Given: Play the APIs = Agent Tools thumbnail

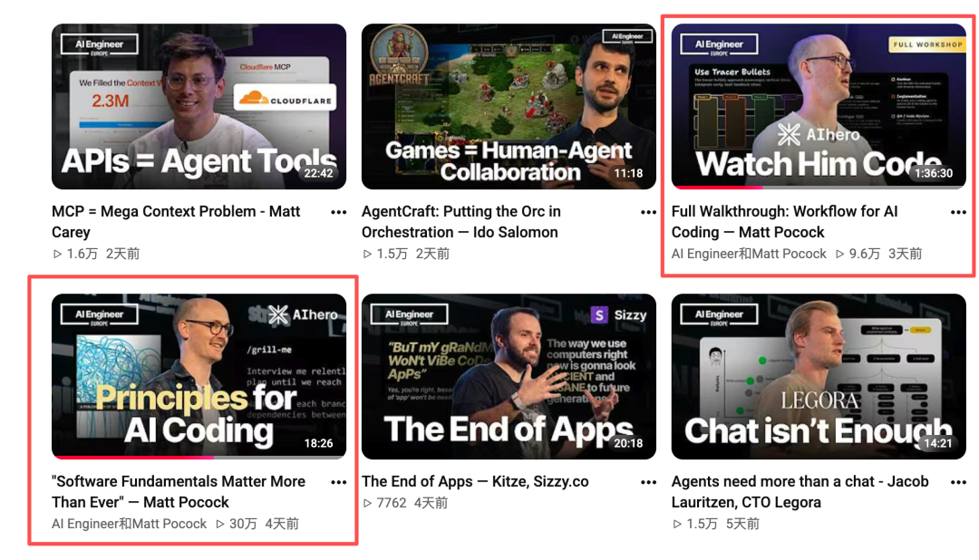Looking at the screenshot, I should [199, 106].
